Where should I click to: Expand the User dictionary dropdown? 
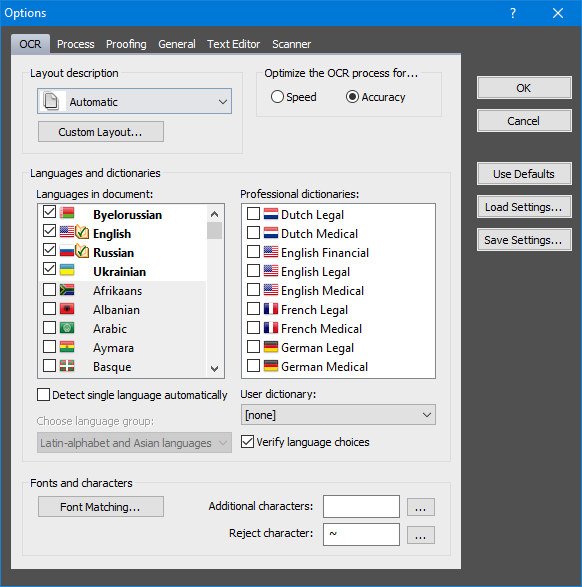(338, 415)
